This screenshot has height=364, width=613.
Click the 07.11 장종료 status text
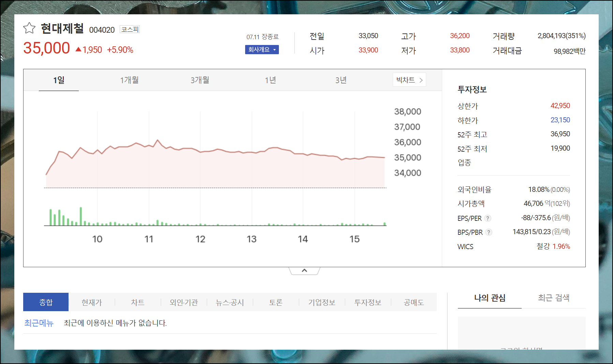pos(263,37)
